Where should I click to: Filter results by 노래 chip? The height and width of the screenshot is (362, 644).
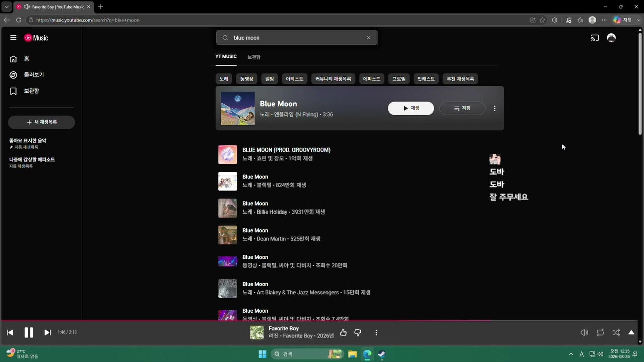[x=224, y=79]
